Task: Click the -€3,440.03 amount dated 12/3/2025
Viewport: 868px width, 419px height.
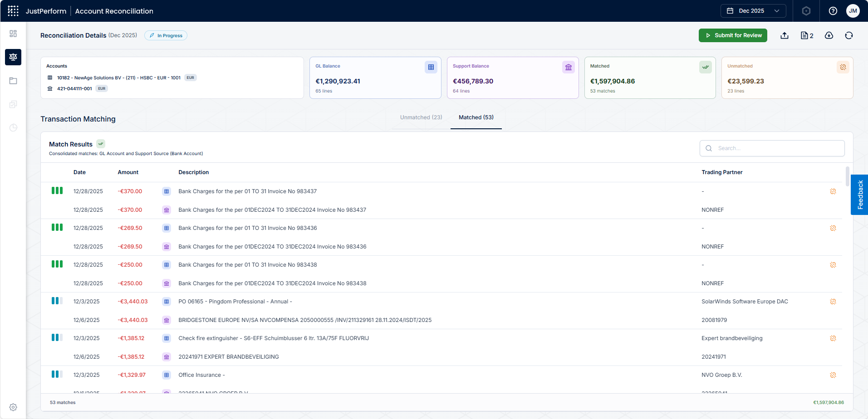Action: 132,302
